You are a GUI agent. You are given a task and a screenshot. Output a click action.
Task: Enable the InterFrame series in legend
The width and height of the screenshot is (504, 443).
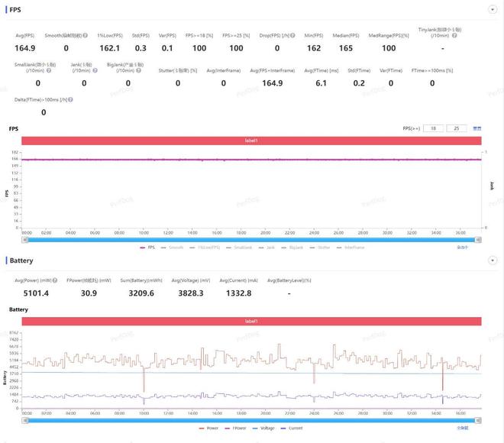pyautogui.click(x=351, y=247)
